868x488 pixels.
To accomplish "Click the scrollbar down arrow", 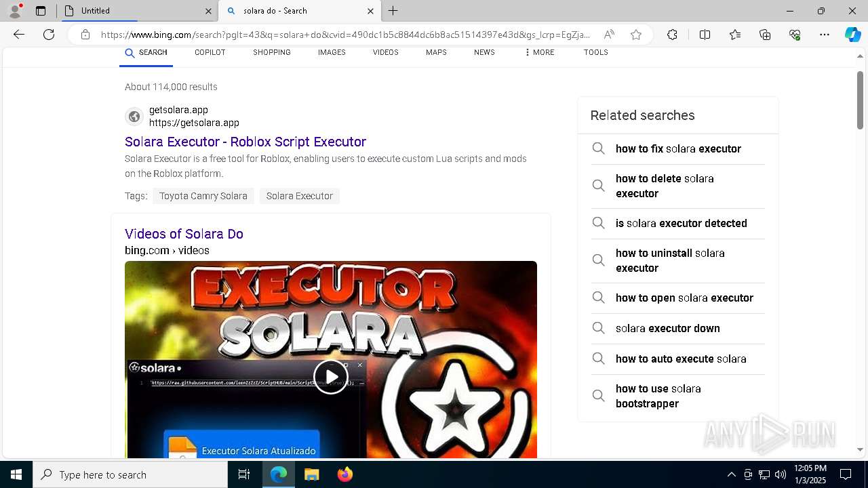I will point(860,449).
